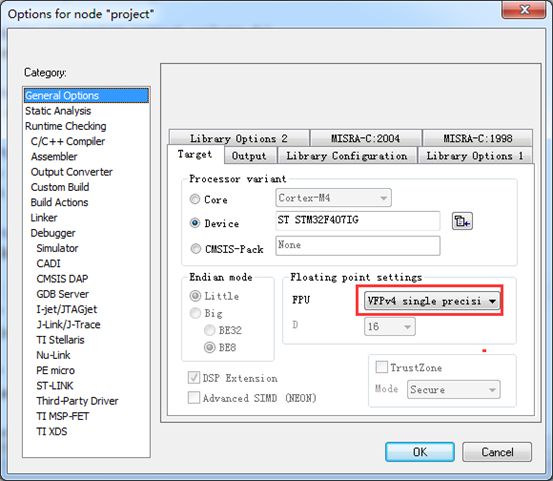
Task: Select ST-LINK in category list
Action: click(x=55, y=386)
